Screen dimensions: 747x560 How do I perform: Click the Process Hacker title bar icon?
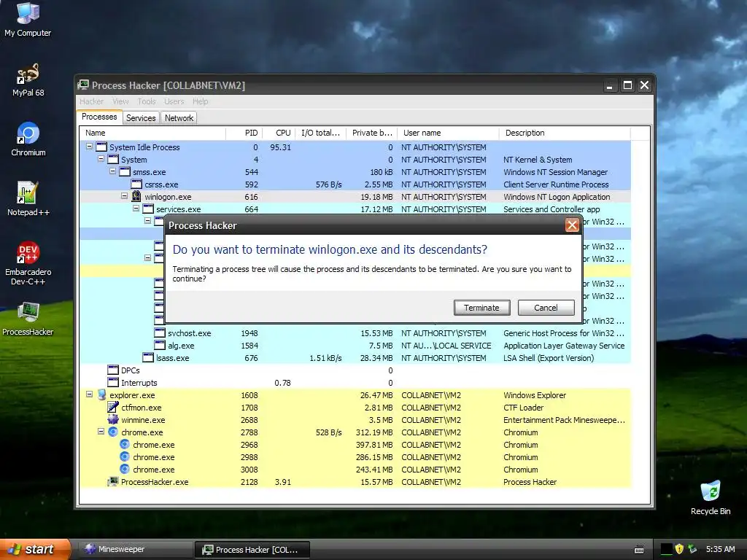[83, 85]
